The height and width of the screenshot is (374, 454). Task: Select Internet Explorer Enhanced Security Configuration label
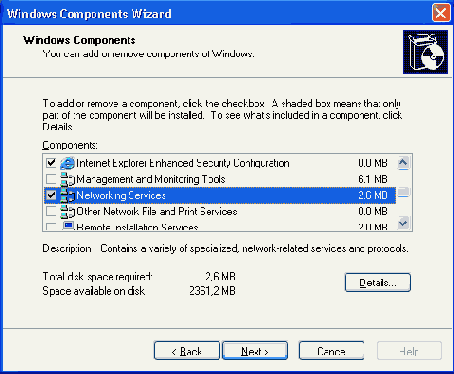coord(183,163)
